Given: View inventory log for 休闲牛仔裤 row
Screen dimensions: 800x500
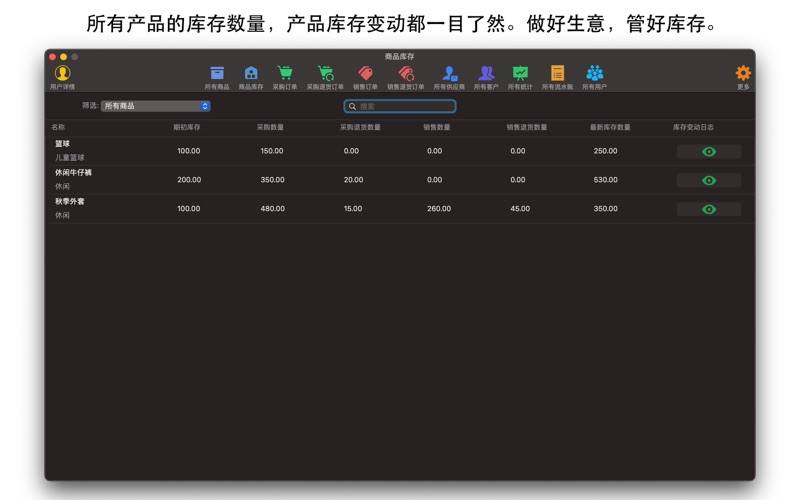Looking at the screenshot, I should click(x=709, y=181).
